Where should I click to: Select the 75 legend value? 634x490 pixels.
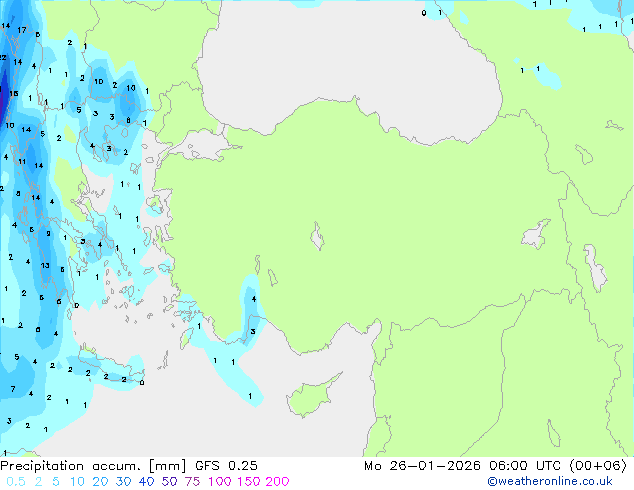tap(192, 482)
